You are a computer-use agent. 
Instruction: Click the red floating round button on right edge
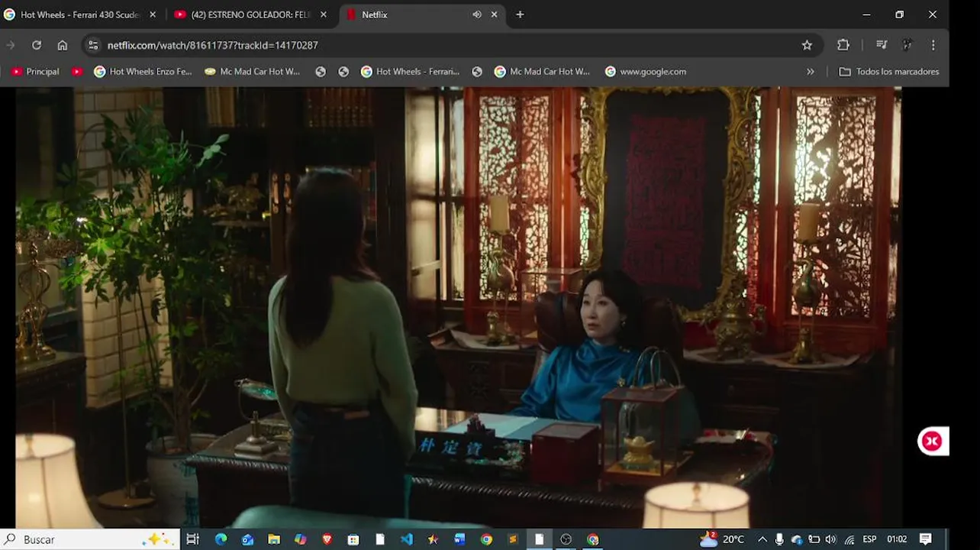click(932, 441)
